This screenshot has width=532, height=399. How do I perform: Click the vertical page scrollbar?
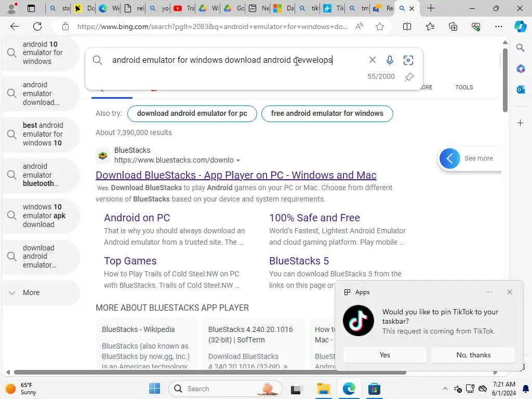click(x=505, y=80)
